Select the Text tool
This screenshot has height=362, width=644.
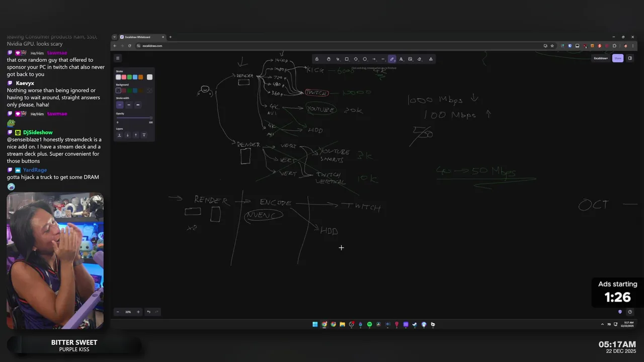tap(401, 59)
